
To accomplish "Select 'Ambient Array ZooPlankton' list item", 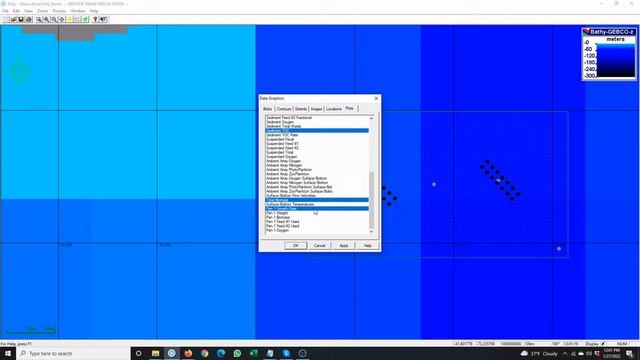I will pyautogui.click(x=317, y=174).
